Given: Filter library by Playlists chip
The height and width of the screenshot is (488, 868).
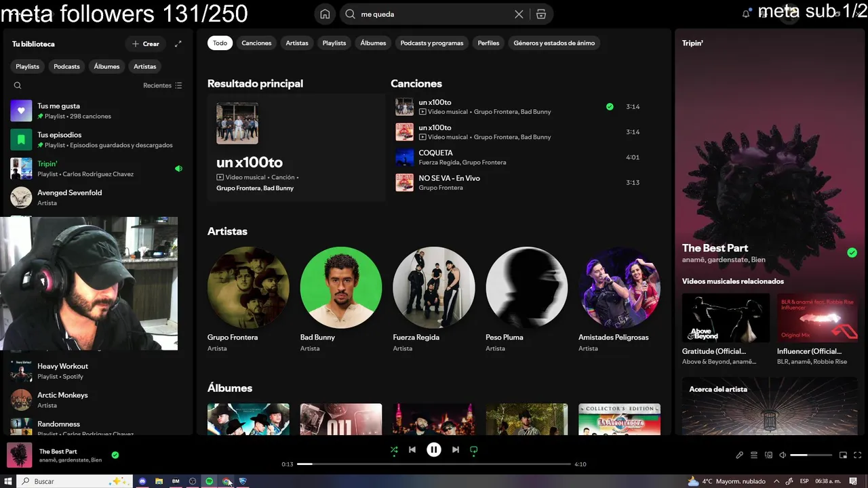Looking at the screenshot, I should tap(28, 66).
